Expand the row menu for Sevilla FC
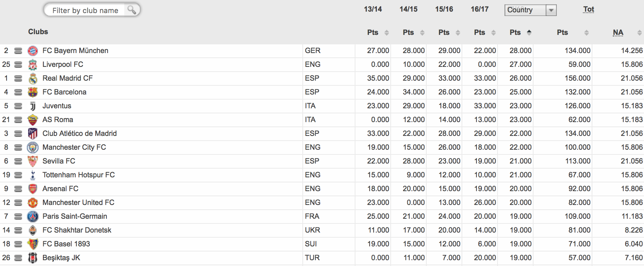Screen dimensions: 644x266 coord(18,161)
